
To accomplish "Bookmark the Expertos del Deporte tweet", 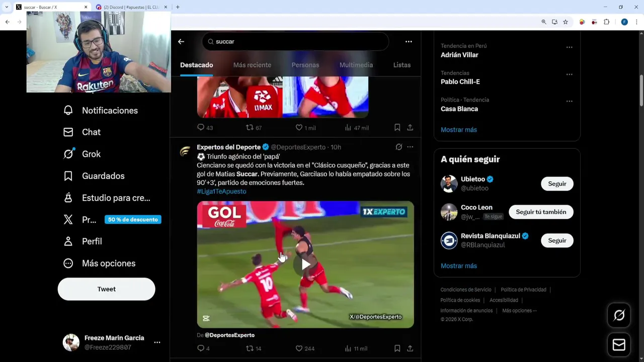I will (397, 348).
